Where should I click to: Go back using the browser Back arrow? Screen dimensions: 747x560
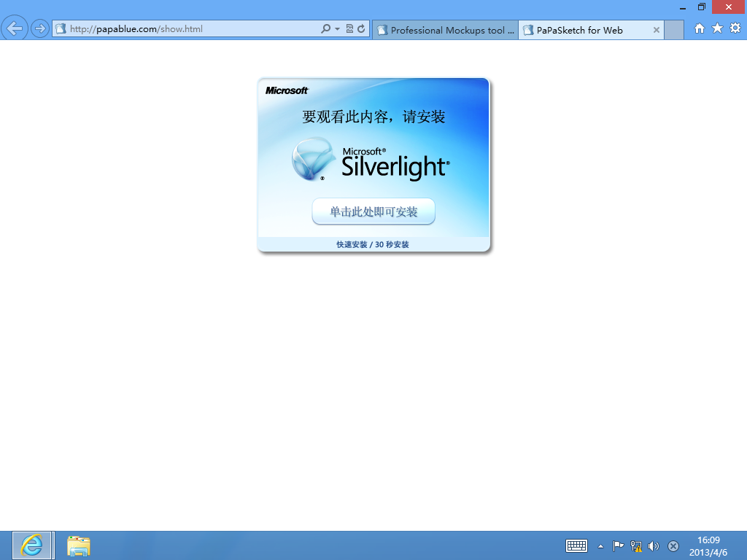click(x=15, y=28)
